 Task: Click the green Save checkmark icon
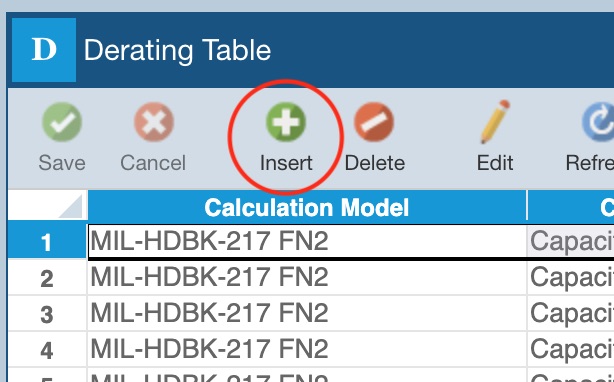tap(62, 122)
